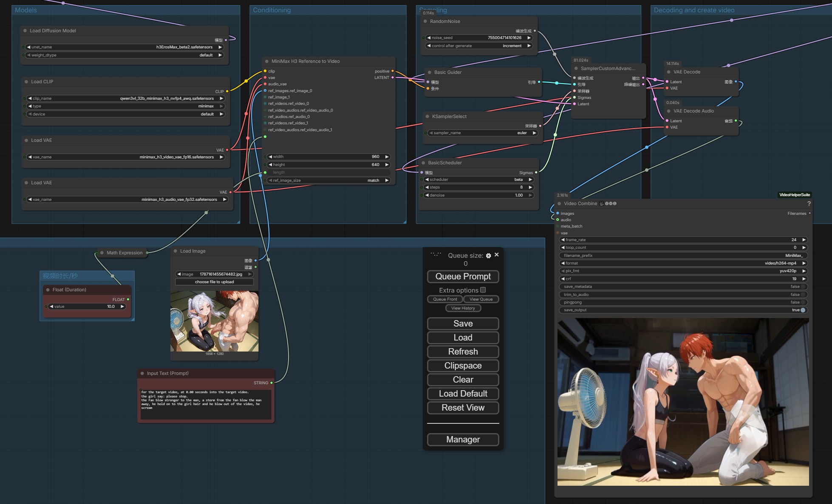The height and width of the screenshot is (504, 832).
Task: Decrease crf value with its left arrow
Action: tap(563, 279)
